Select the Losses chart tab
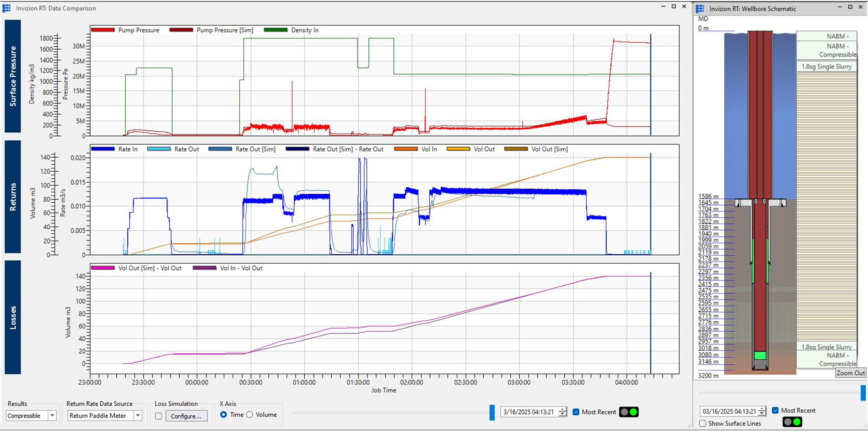868x438 pixels. point(13,318)
